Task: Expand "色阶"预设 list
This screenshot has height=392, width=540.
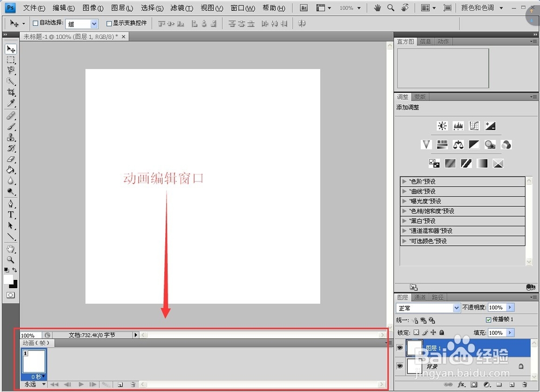Action: pyautogui.click(x=404, y=181)
